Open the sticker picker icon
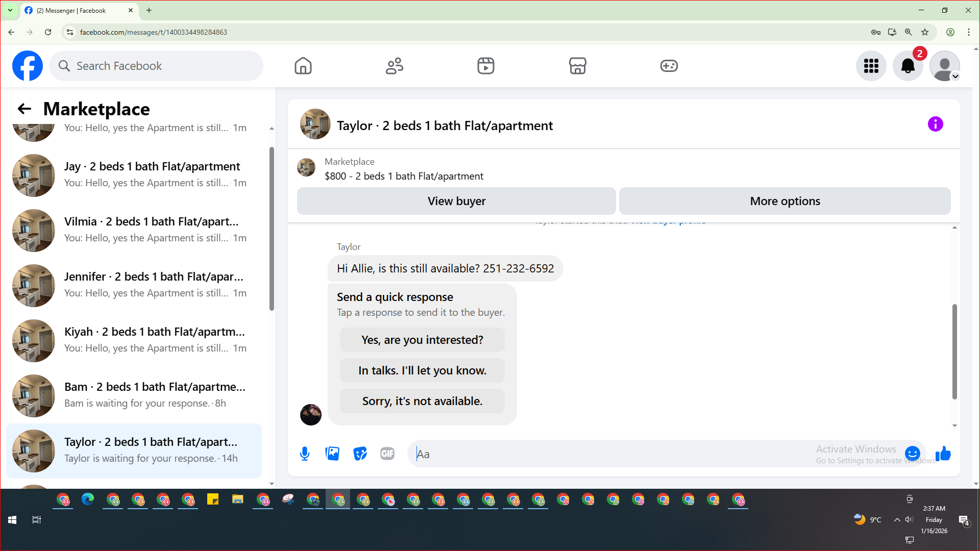 pos(360,454)
